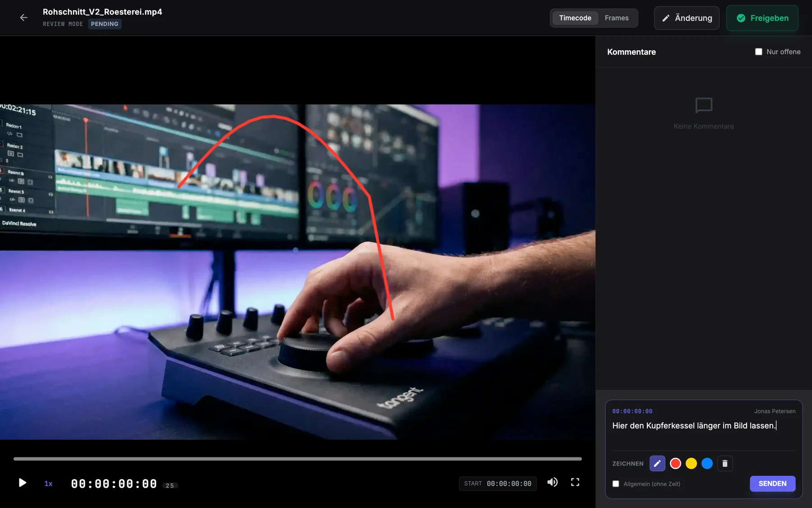812x508 pixels.
Task: Send the comment with SENDEN
Action: coord(772,484)
